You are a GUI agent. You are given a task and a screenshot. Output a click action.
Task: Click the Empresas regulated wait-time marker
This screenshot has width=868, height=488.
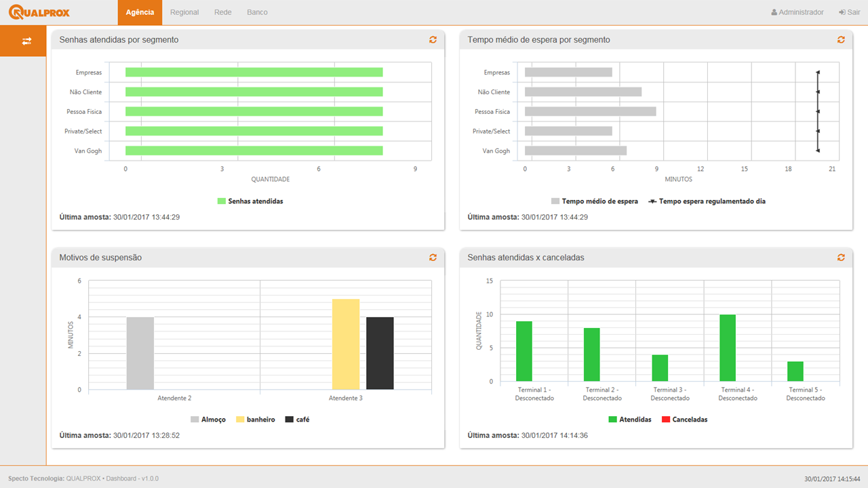click(x=818, y=73)
